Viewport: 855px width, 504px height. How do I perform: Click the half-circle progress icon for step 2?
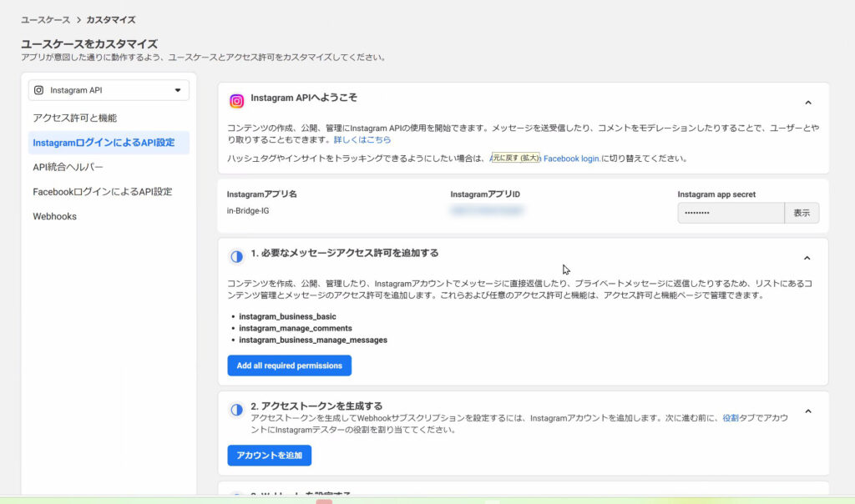pyautogui.click(x=237, y=410)
